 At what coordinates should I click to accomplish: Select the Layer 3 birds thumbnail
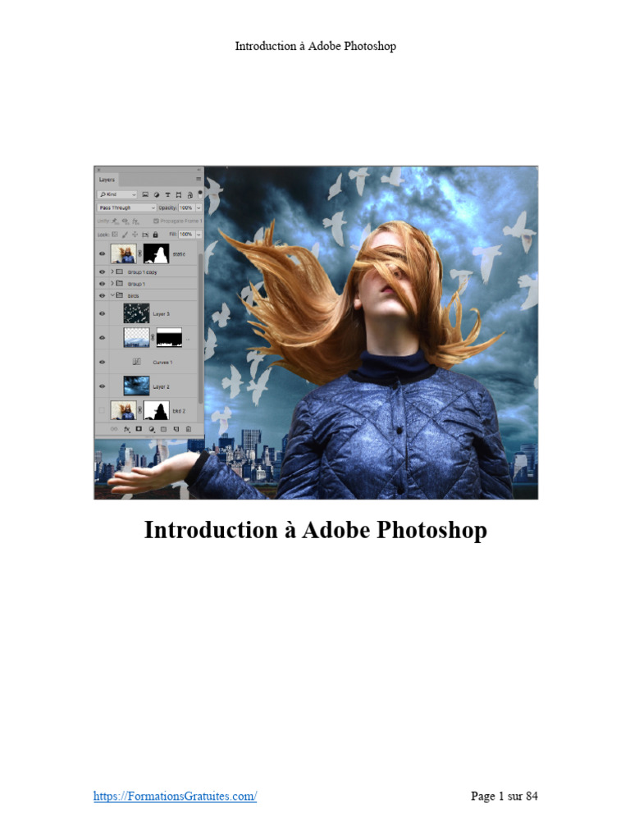[x=137, y=314]
